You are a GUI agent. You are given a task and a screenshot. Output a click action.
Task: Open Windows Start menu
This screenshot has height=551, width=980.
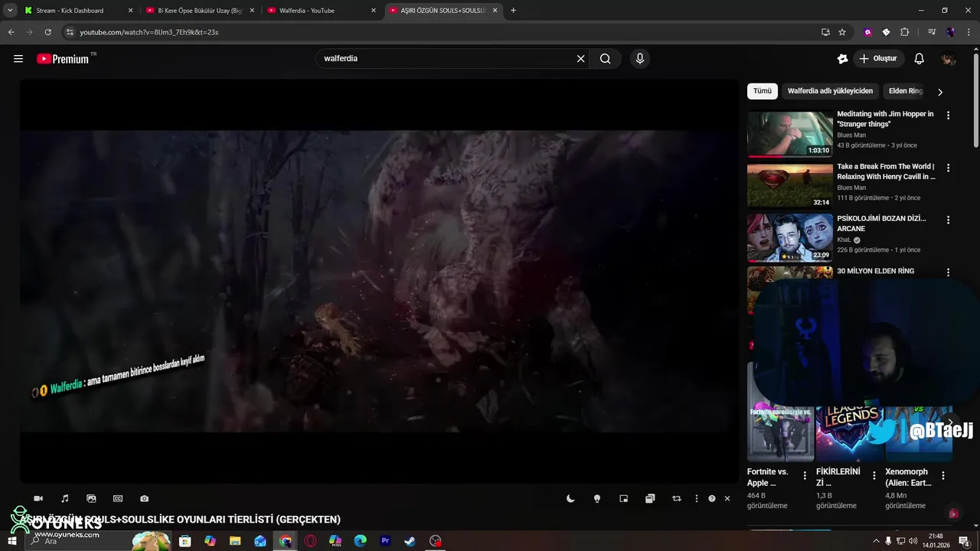(11, 541)
